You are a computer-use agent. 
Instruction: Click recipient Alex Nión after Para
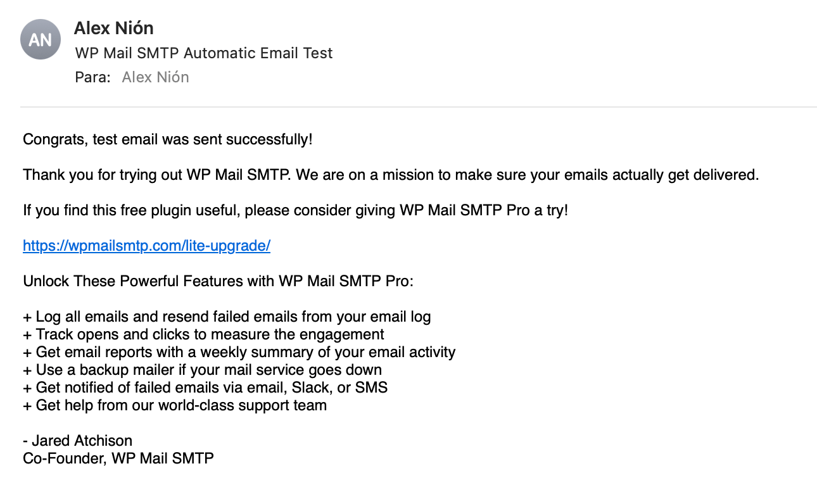click(155, 77)
